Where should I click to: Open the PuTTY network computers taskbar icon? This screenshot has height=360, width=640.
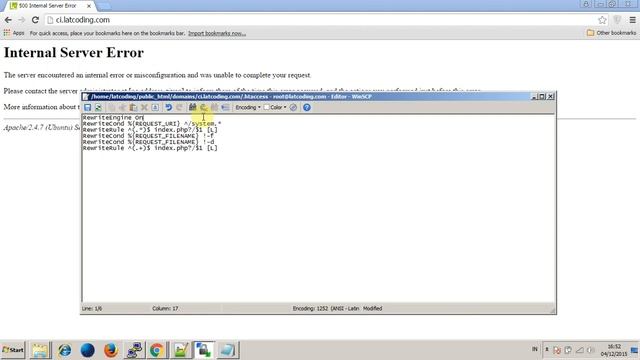pos(134,350)
